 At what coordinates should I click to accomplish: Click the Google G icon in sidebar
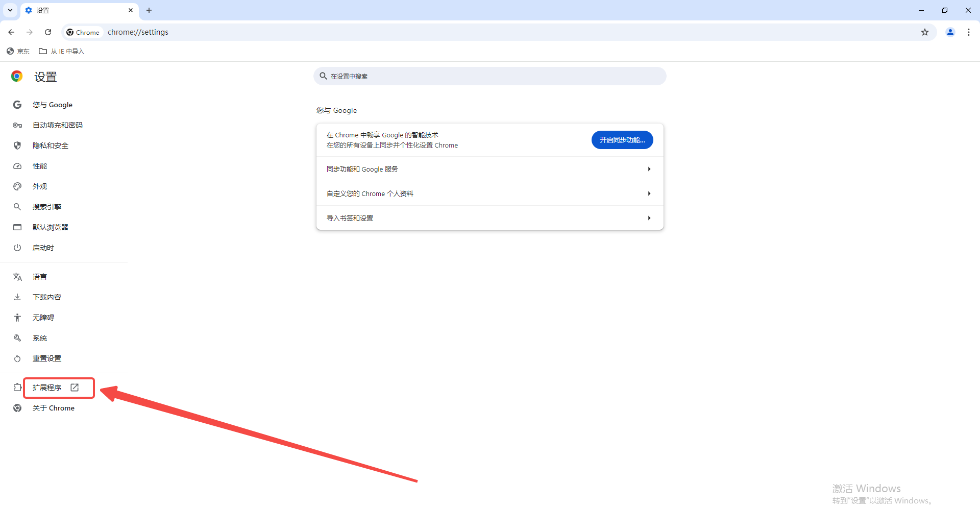pyautogui.click(x=17, y=105)
